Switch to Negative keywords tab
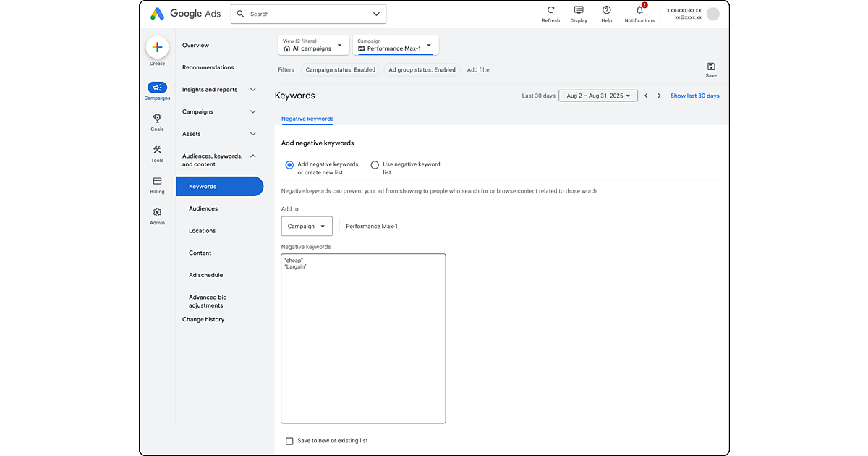The height and width of the screenshot is (456, 868). 307,119
